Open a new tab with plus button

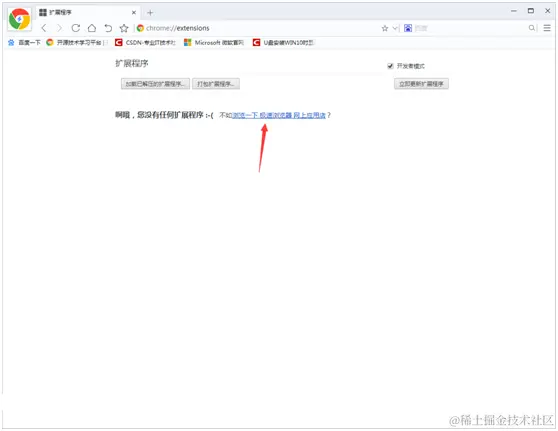150,13
